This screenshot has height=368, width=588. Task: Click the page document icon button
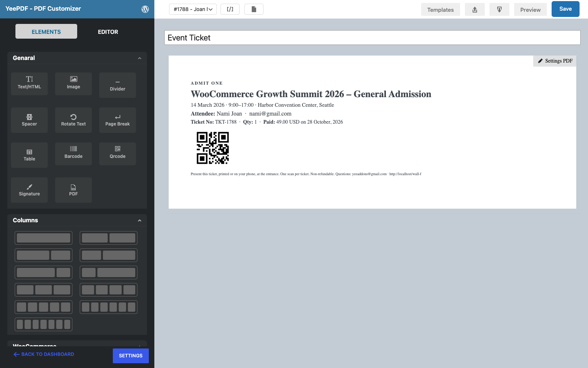[x=254, y=9]
